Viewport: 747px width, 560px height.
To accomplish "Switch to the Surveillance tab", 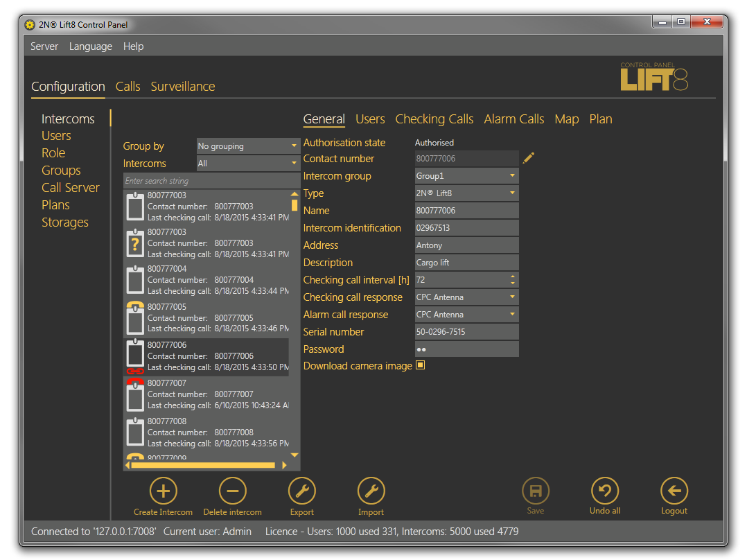I will pos(183,87).
